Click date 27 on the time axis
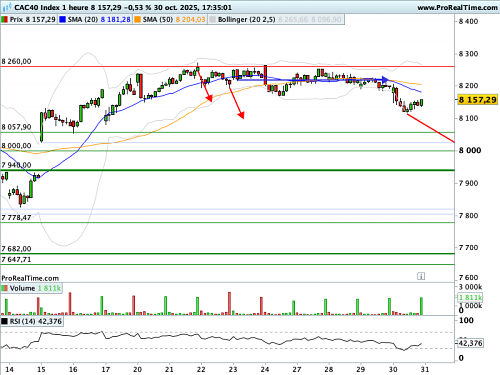Screen dimensions: 500x375 [x=297, y=369]
